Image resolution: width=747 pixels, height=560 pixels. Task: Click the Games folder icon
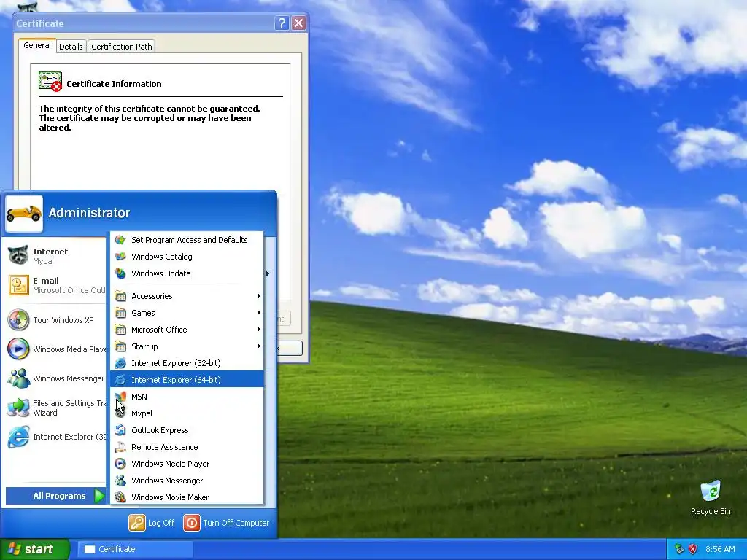[120, 313]
